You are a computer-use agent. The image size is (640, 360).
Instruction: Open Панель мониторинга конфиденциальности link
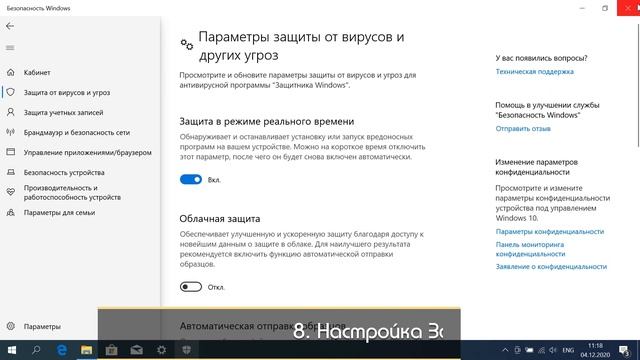[530, 249]
